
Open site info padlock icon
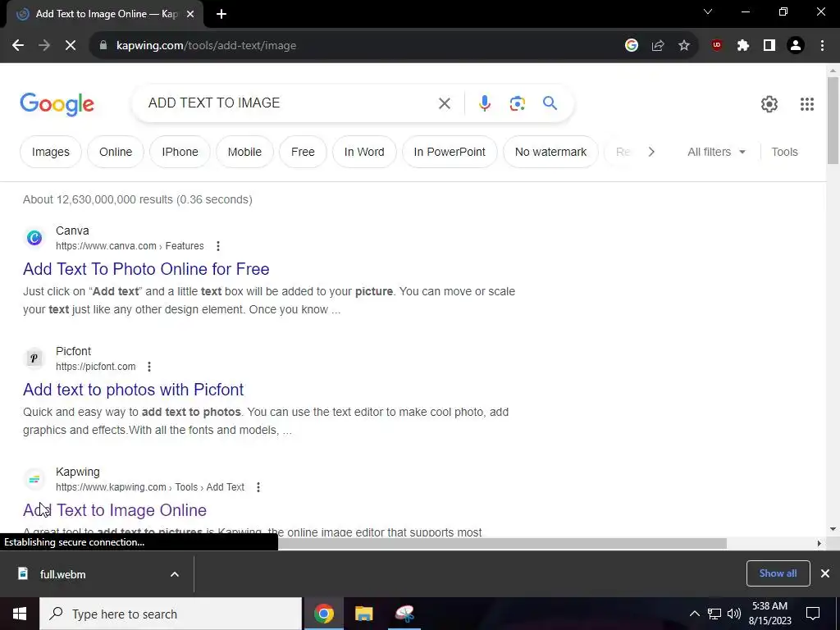click(103, 46)
